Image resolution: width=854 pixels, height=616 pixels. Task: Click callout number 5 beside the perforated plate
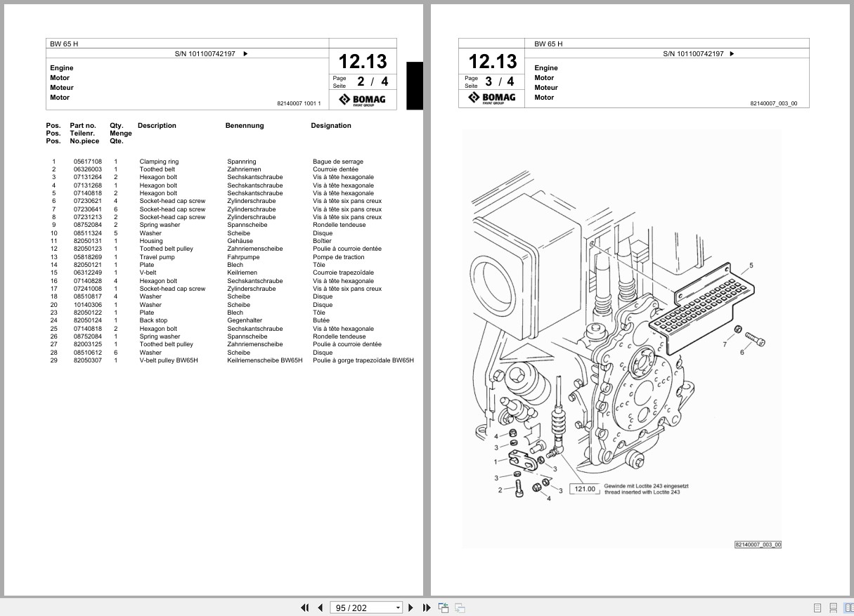pyautogui.click(x=751, y=266)
